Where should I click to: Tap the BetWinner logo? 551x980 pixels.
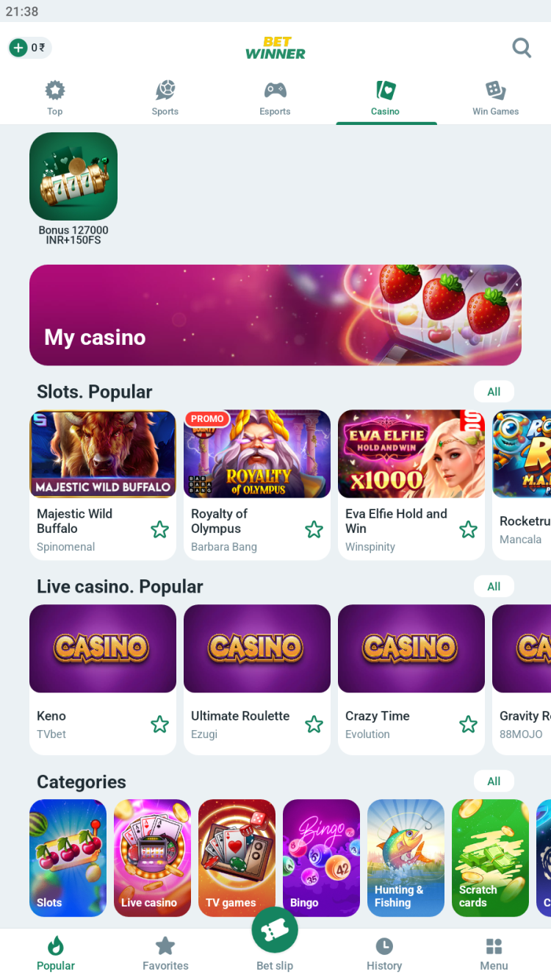tap(275, 49)
